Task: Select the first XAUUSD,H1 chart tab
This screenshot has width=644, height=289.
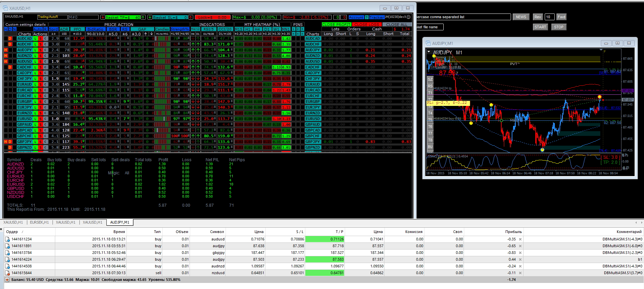Action: 13,223
